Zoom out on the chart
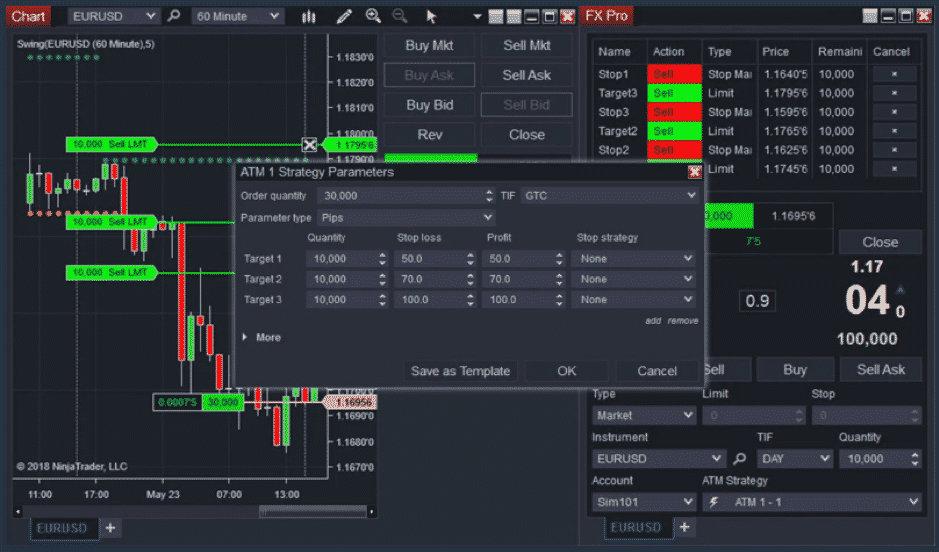 (399, 16)
